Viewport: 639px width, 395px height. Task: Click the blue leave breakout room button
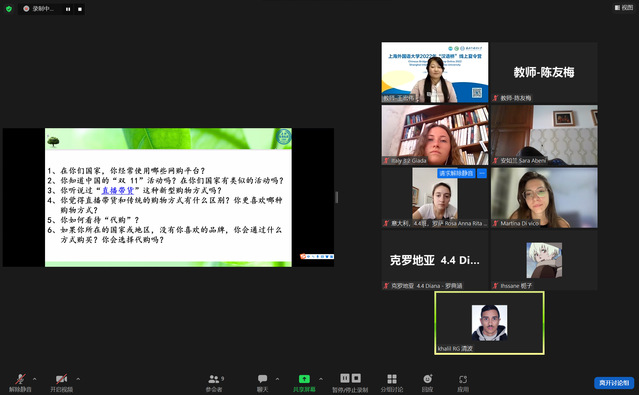coord(614,383)
